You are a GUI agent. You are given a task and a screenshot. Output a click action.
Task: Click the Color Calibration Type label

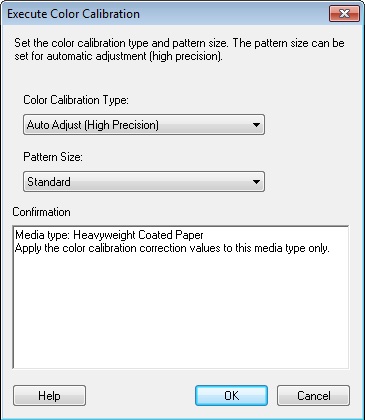click(76, 100)
